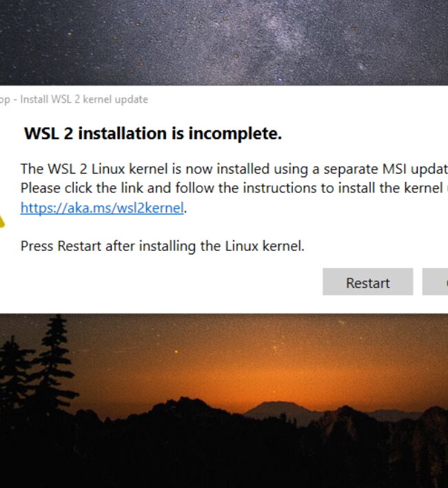
Task: Click the bold 'WSL 2 installation is incomplete.' heading
Action: (x=153, y=134)
